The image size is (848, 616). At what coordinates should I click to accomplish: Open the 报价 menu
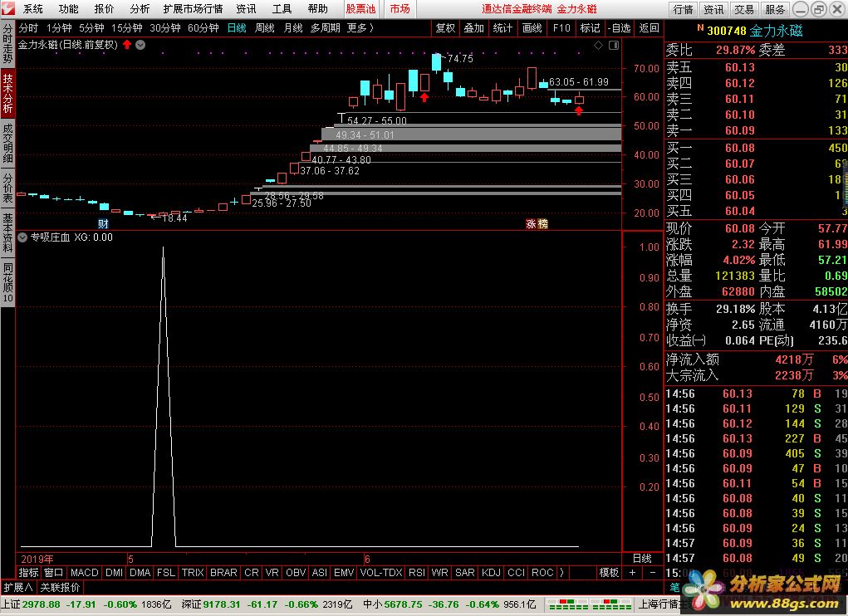click(104, 9)
